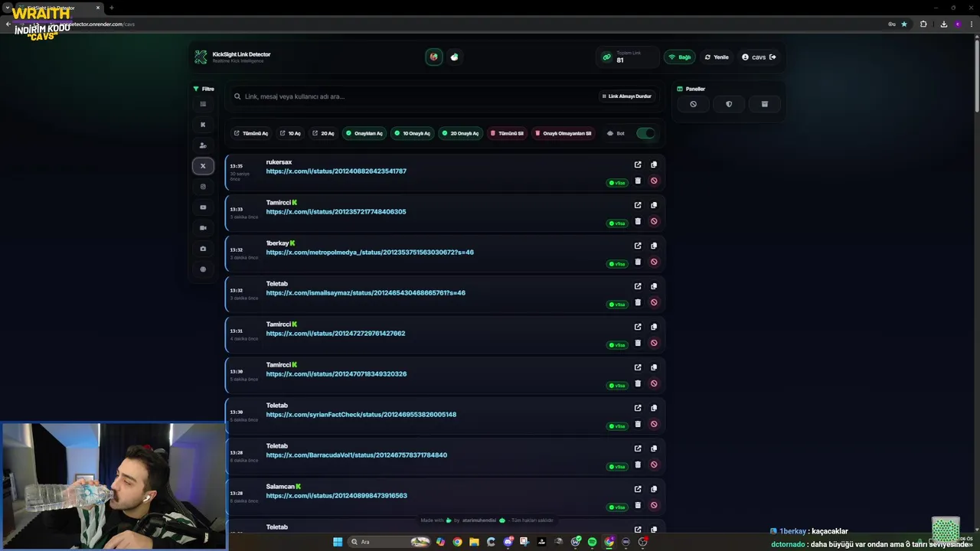This screenshot has height=551, width=980.
Task: Copy 1berkay's metropolmedya link
Action: (x=654, y=246)
